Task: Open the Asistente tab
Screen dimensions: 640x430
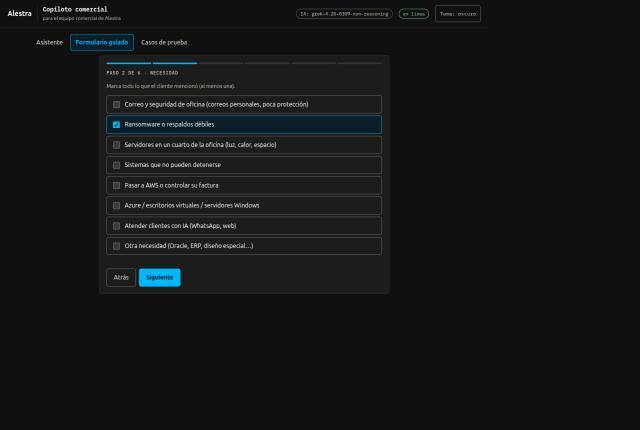Action: (49, 42)
